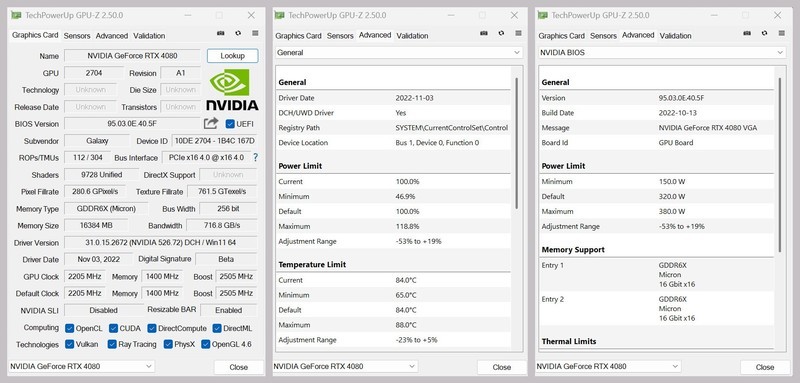Click refresh icon in left window
This screenshot has width=800, height=383.
[238, 33]
